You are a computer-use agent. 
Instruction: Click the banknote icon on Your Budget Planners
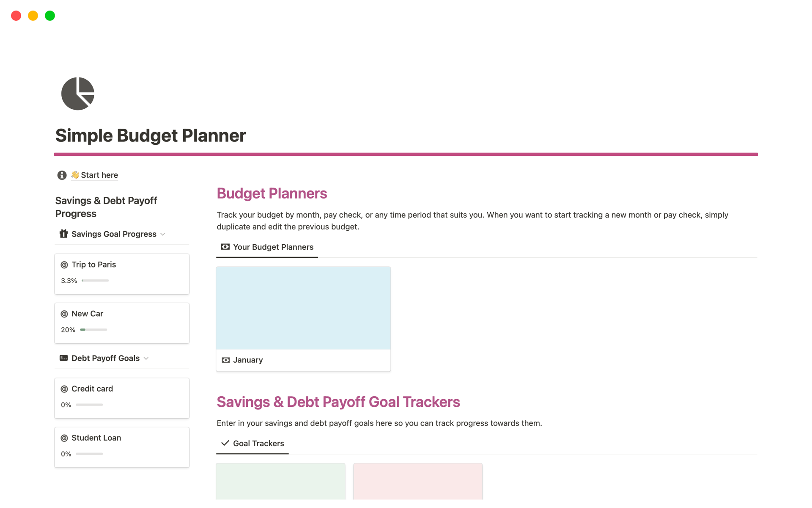[225, 247]
